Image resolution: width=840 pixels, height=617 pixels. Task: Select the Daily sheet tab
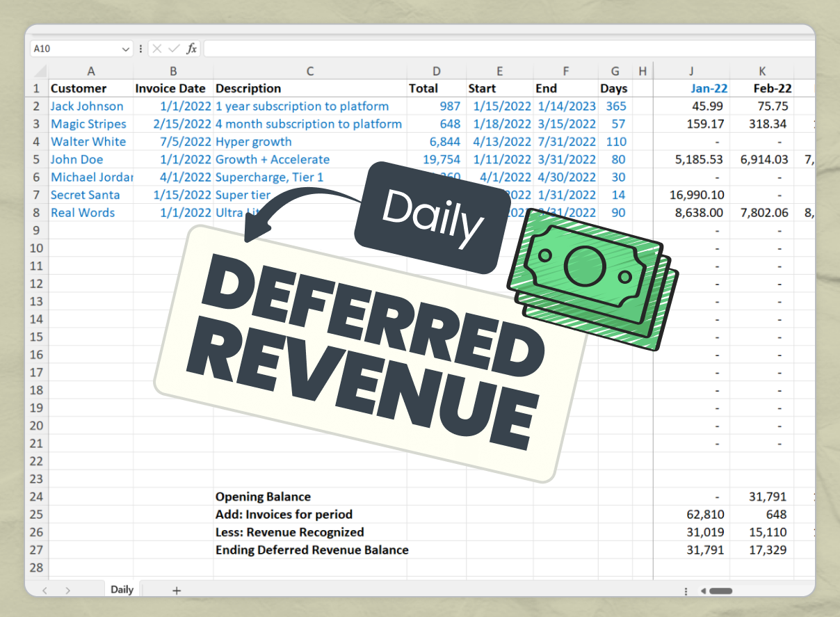[x=121, y=589]
